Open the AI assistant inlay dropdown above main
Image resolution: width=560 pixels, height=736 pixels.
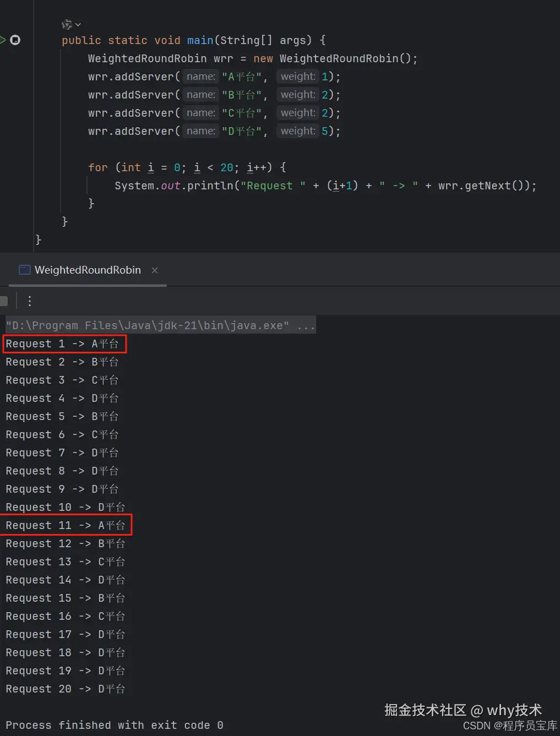pos(71,24)
